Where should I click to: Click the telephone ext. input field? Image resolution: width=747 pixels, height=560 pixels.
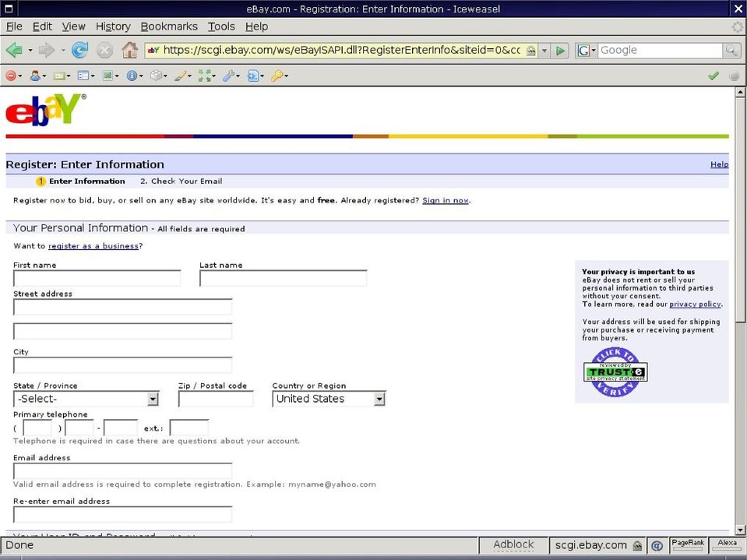pos(189,428)
